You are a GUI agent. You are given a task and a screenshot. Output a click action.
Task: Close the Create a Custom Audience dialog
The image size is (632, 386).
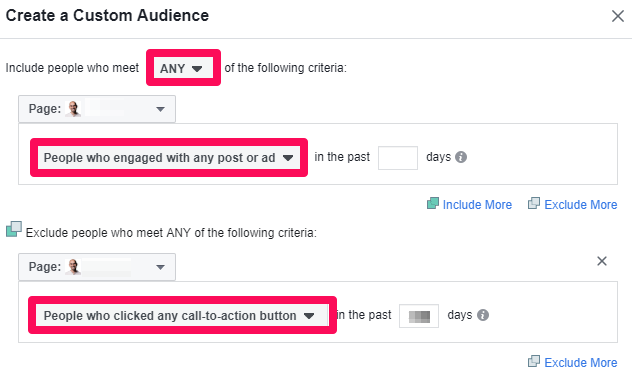pyautogui.click(x=617, y=16)
